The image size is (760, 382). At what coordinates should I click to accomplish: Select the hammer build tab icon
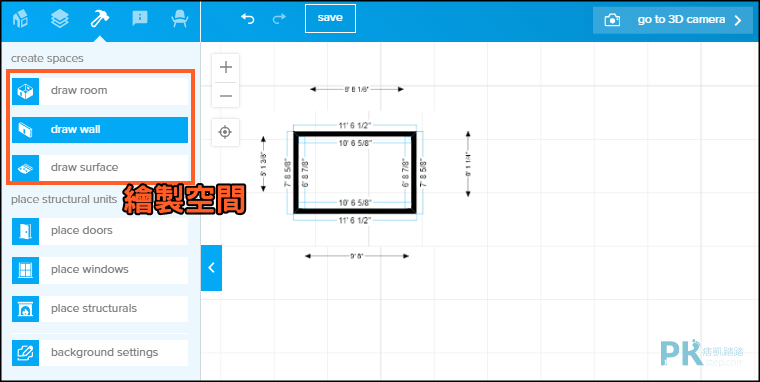pyautogui.click(x=100, y=19)
